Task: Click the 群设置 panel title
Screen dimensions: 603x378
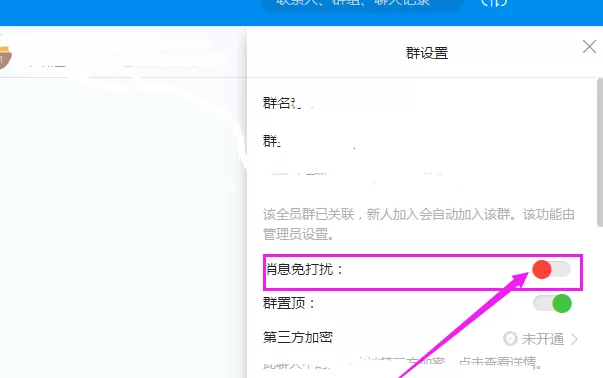Action: tap(427, 53)
